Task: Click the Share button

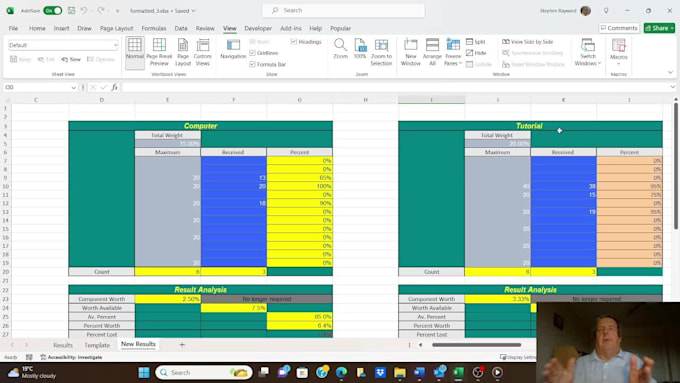Action: point(659,28)
